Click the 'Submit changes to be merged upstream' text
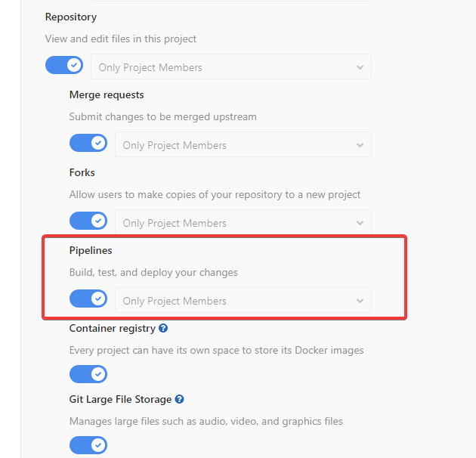This screenshot has height=458, width=476. coord(162,117)
